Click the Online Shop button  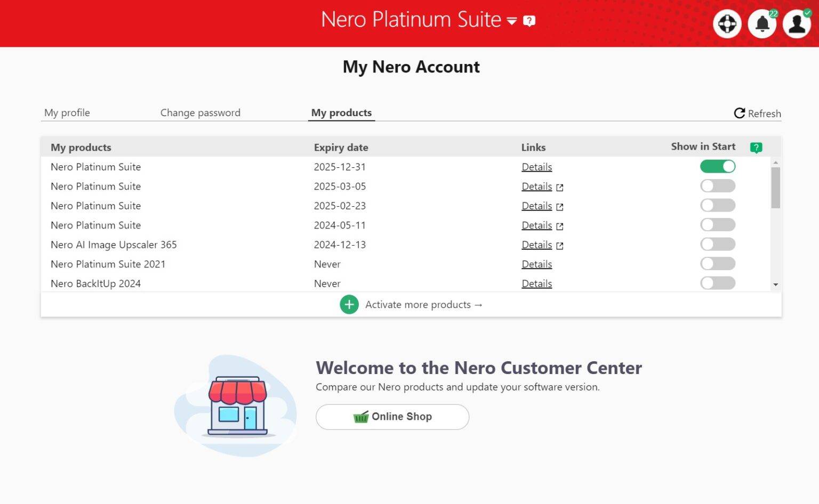click(392, 417)
